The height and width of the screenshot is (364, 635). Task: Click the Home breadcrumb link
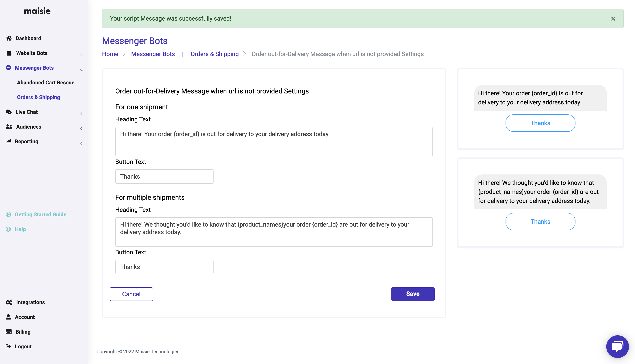[110, 54]
